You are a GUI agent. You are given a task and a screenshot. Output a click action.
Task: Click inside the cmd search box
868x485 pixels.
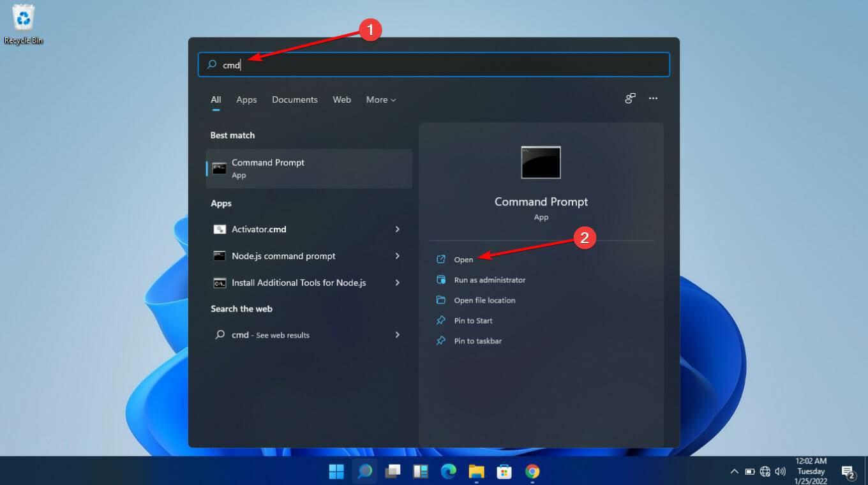[x=434, y=65]
